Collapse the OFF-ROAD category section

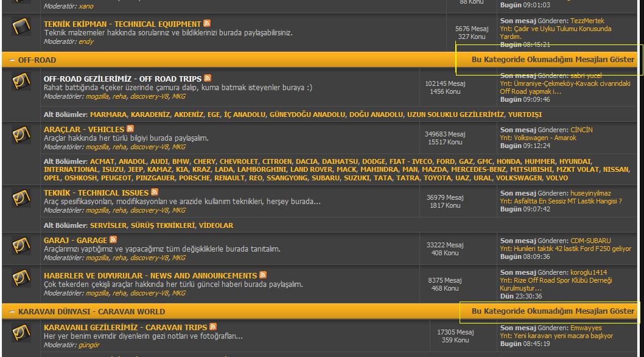(12, 60)
